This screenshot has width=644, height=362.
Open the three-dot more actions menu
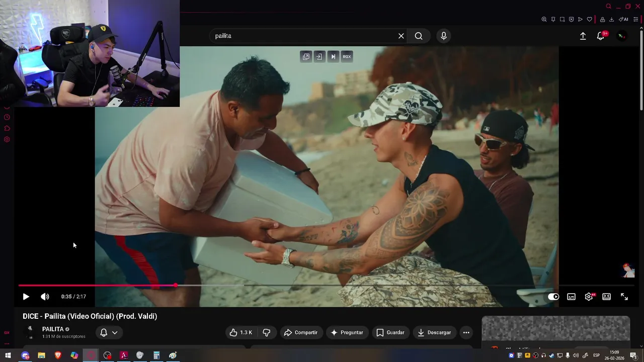[466, 332]
